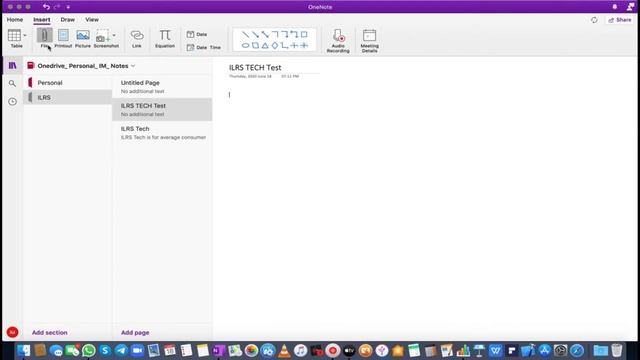Edit the page title ILRS TECH Test
Viewport: 640px width, 360px height.
point(255,68)
